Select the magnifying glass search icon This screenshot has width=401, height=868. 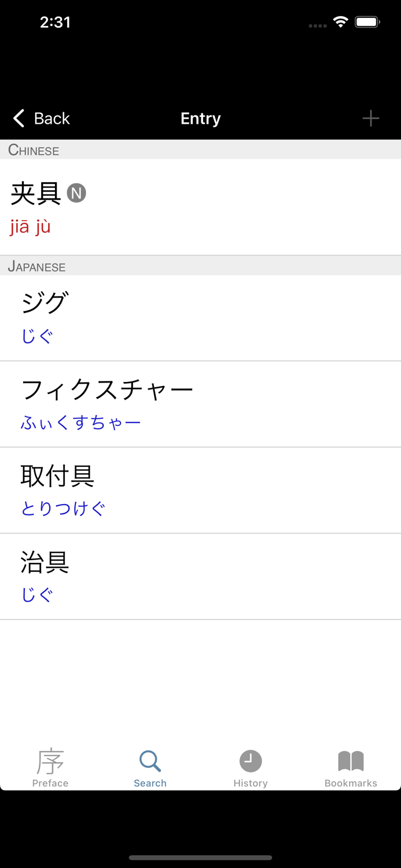click(149, 760)
